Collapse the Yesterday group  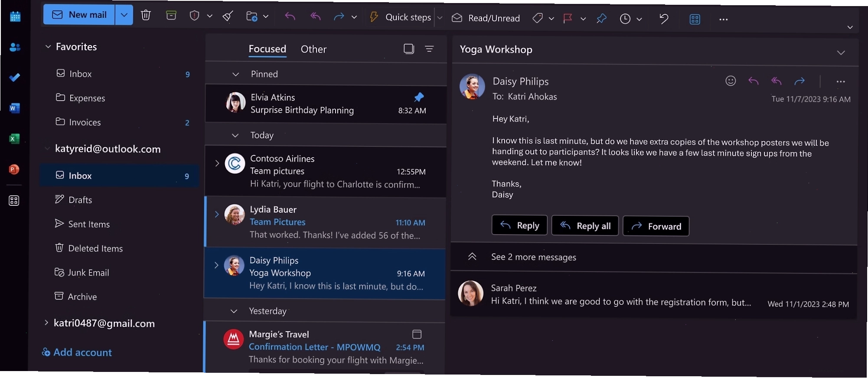point(234,311)
